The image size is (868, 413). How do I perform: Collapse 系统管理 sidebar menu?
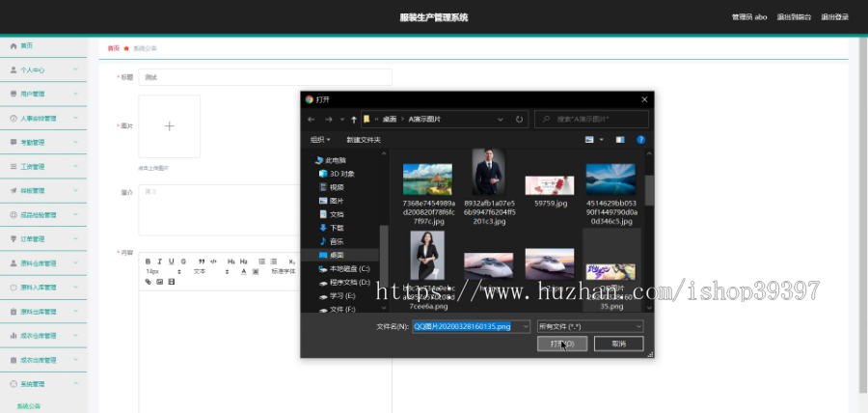[x=43, y=384]
